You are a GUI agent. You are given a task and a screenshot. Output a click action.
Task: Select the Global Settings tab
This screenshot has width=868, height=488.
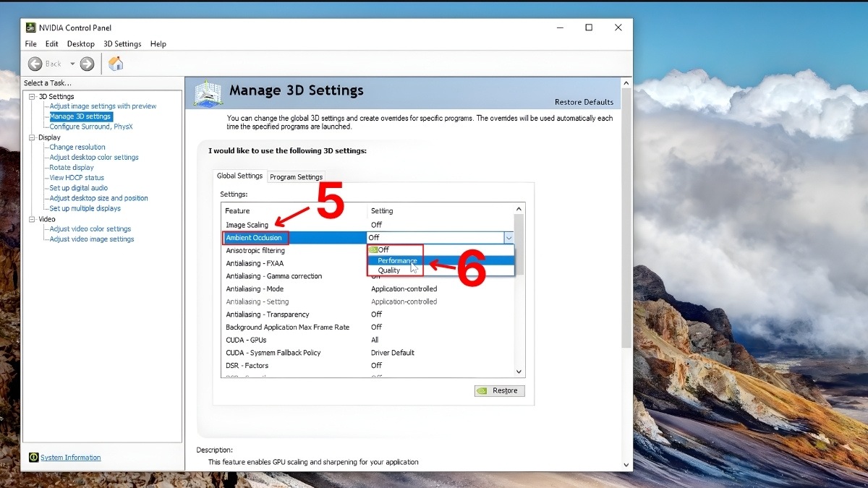(239, 176)
